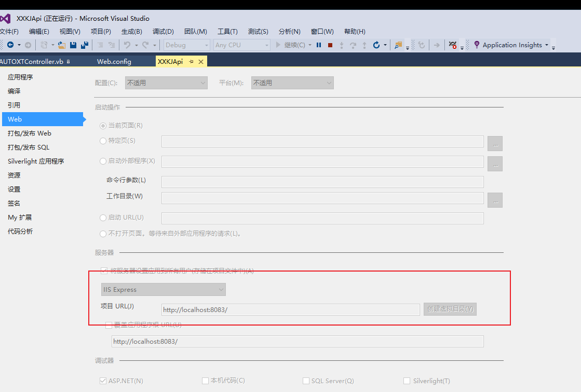Expand the Undo history dropdown arrow
This screenshot has width=581, height=392.
point(137,45)
